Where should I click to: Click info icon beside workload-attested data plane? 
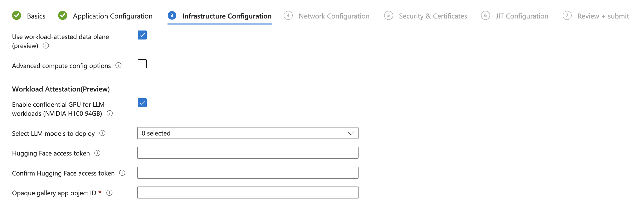(46, 46)
